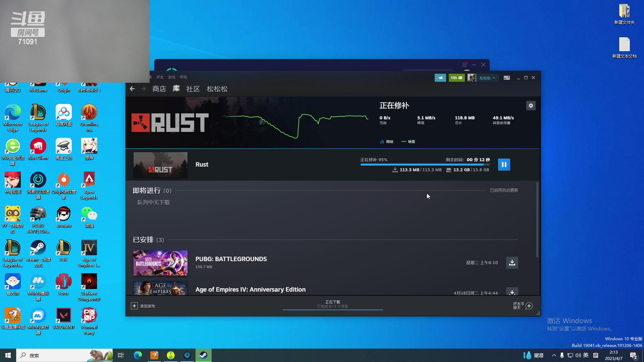Select 新建文本文档 file on desktop
Viewport: 644px width, 362px height.
624,48
